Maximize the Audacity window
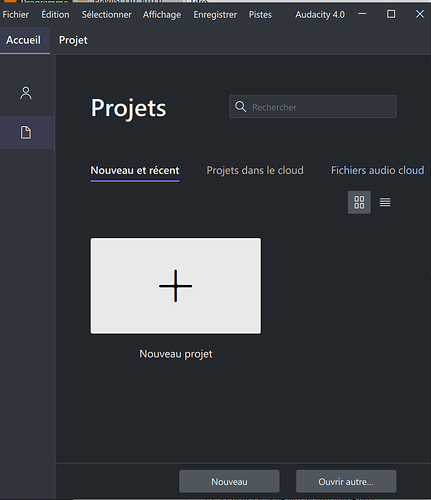Screen dimensions: 431x500 (x=391, y=14)
